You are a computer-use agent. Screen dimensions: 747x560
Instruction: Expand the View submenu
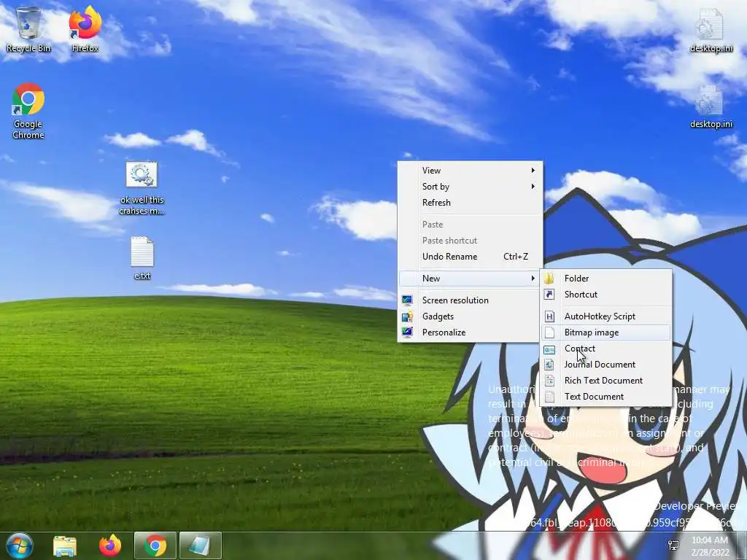coord(470,171)
